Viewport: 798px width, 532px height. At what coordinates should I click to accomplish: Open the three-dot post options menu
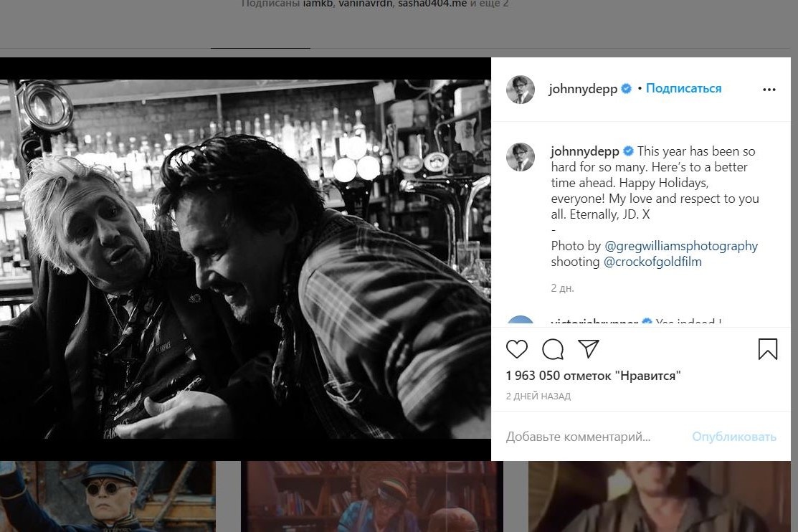[x=769, y=90]
